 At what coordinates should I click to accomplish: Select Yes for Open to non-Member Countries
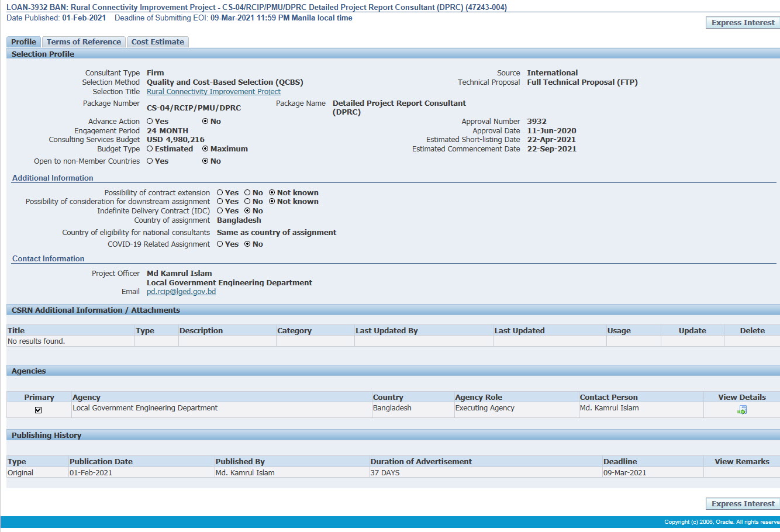tap(150, 161)
